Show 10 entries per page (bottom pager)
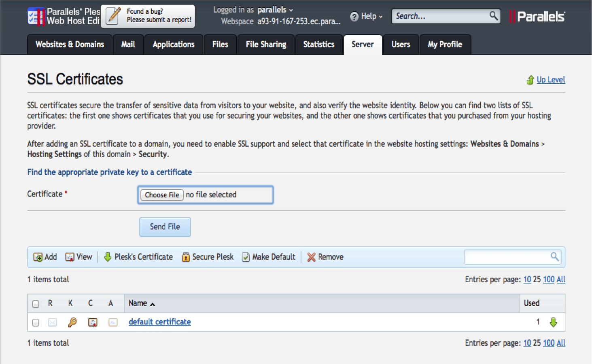The height and width of the screenshot is (364, 592). (527, 343)
